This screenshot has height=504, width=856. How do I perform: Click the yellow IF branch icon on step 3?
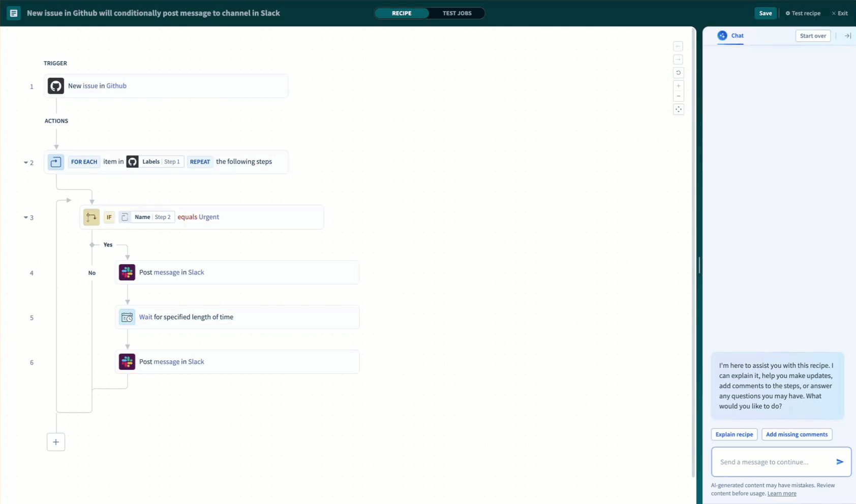point(91,217)
